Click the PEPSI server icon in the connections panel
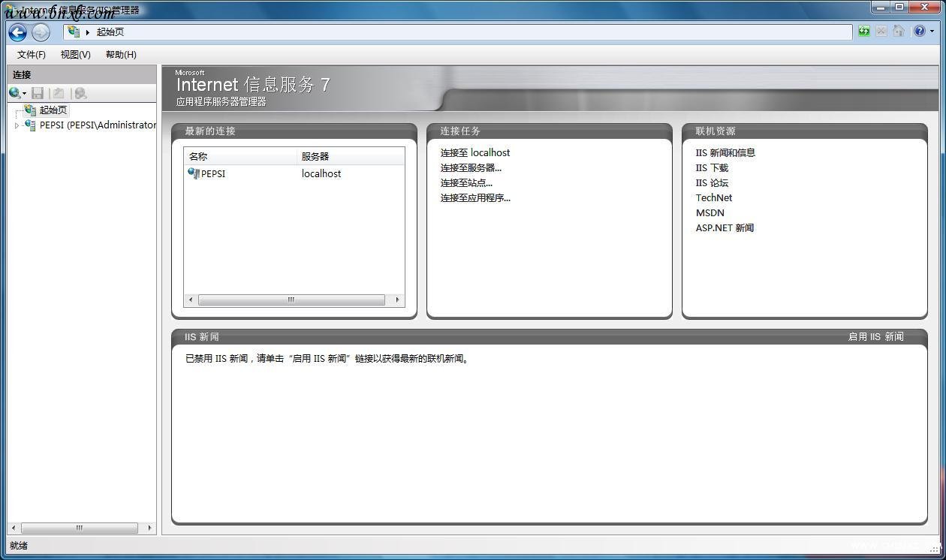This screenshot has height=560, width=946. tap(30, 125)
